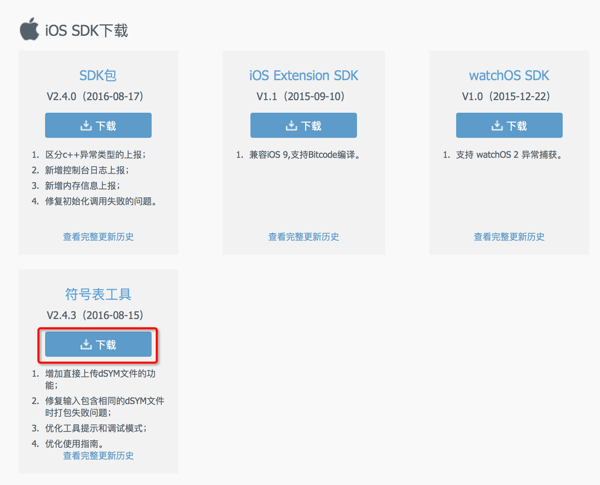600x485 pixels.
Task: Download the watchOS SDK V1.0
Action: pos(509,125)
